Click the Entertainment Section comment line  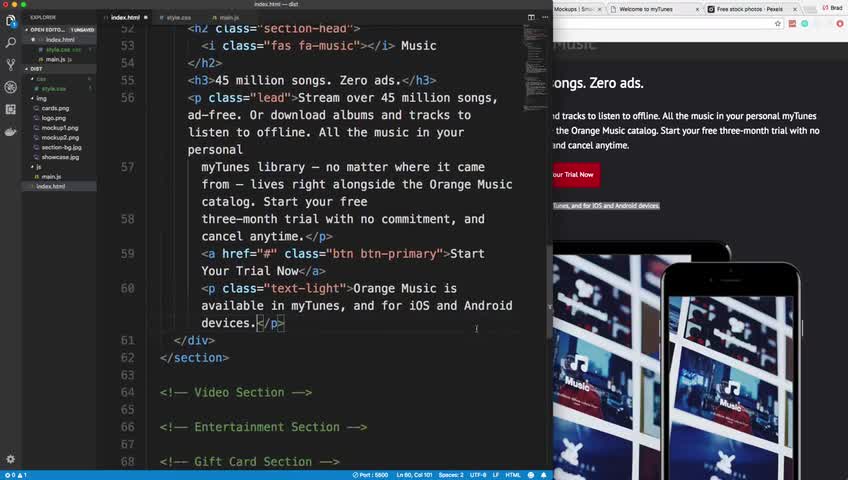pyautogui.click(x=263, y=427)
